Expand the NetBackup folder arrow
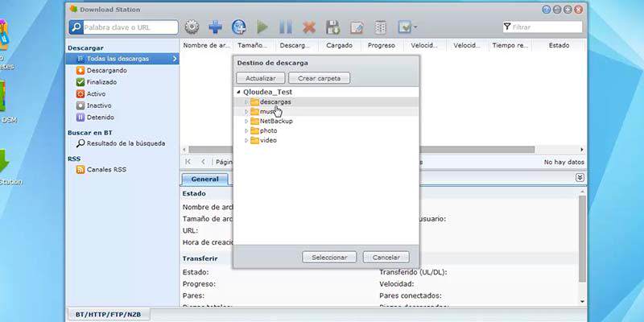The height and width of the screenshot is (322, 644). click(x=246, y=122)
